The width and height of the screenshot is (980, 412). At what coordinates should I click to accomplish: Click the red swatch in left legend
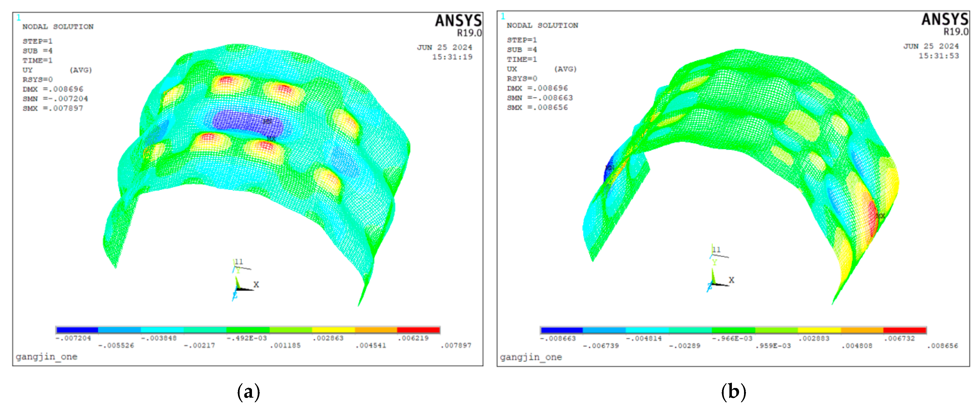coord(418,330)
